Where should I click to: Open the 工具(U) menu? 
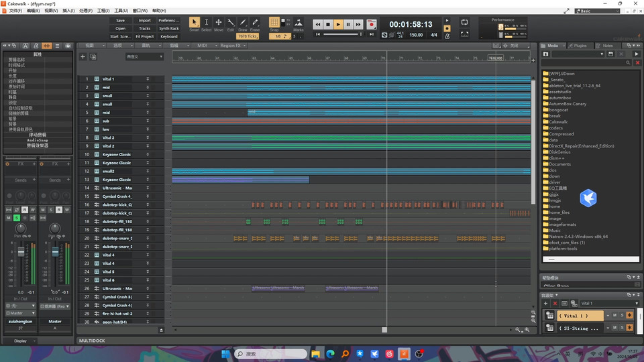[121, 11]
